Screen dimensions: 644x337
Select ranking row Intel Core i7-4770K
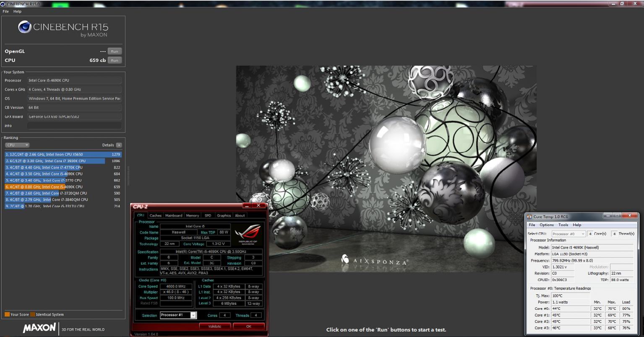coord(63,167)
